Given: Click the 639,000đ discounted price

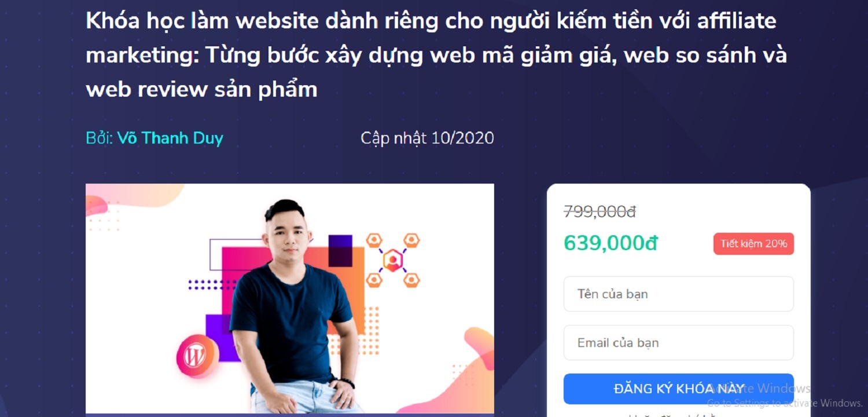Looking at the screenshot, I should coord(610,244).
